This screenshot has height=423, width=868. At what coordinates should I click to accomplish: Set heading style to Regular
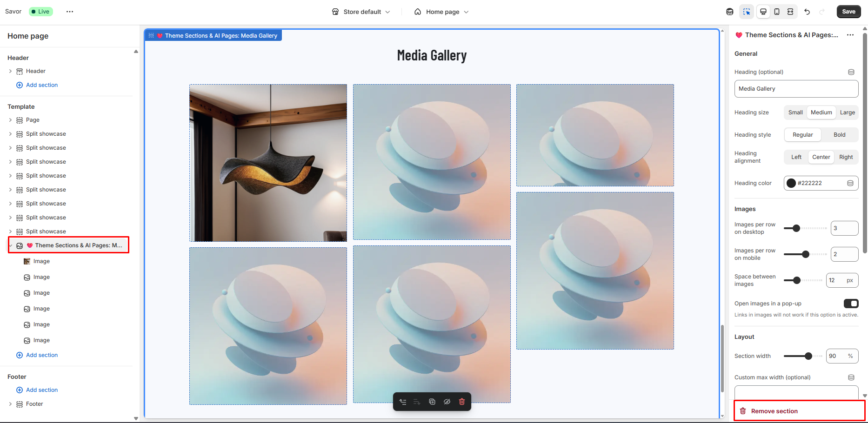click(x=803, y=135)
